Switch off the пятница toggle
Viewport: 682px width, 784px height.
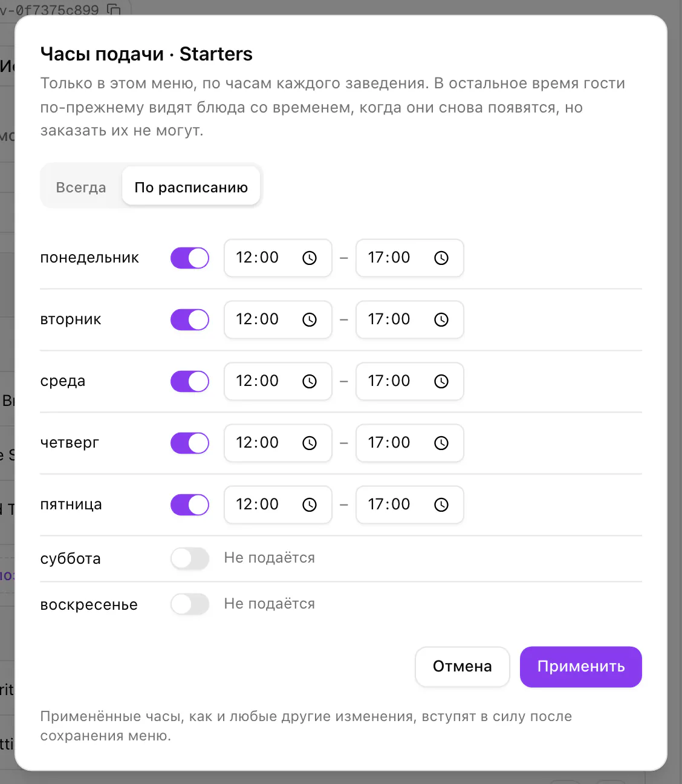click(190, 505)
